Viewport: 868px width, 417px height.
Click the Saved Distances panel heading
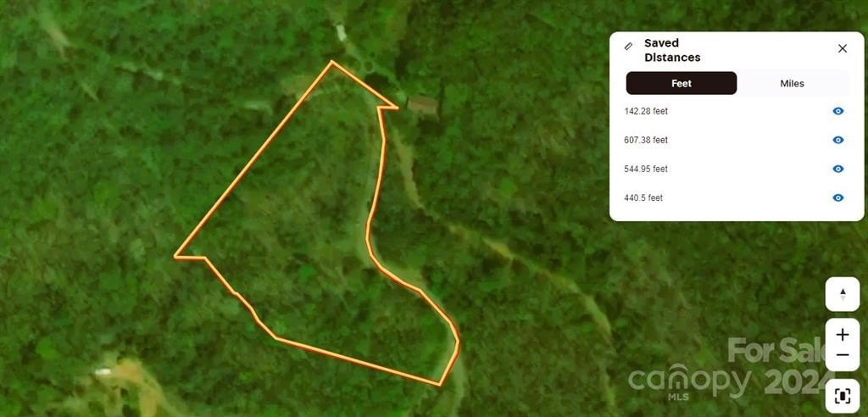672,50
